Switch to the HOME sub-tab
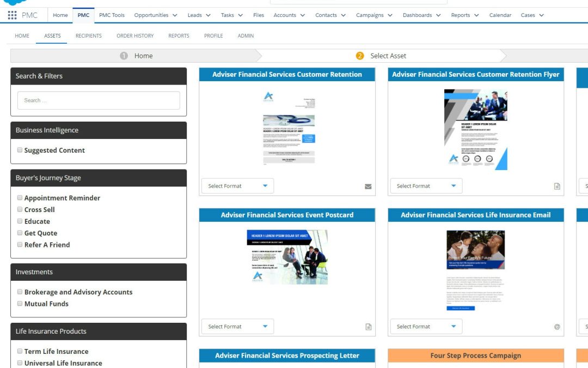Image resolution: width=588 pixels, height=368 pixels. [22, 35]
